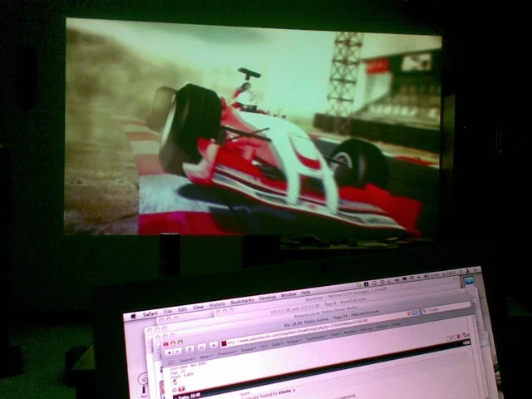
Task: Open the Safari menu
Action: [x=150, y=313]
